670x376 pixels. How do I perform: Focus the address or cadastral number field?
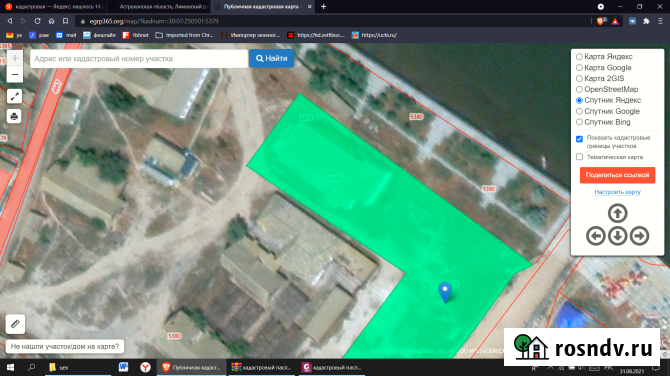pyautogui.click(x=139, y=59)
